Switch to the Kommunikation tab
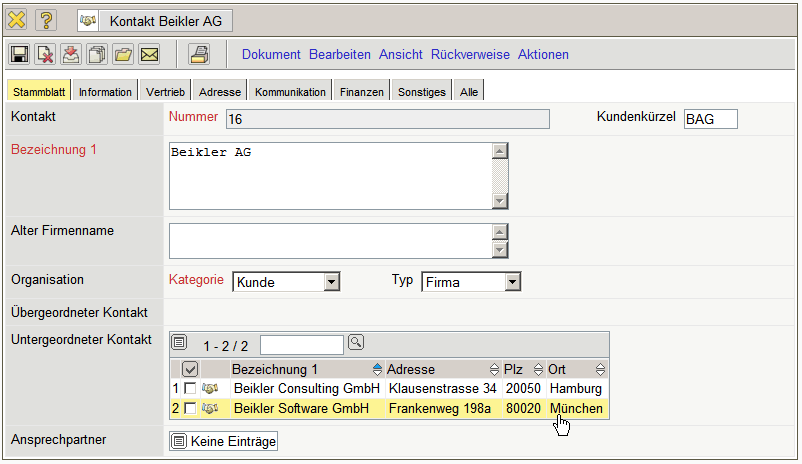The image size is (802, 464). click(x=290, y=92)
